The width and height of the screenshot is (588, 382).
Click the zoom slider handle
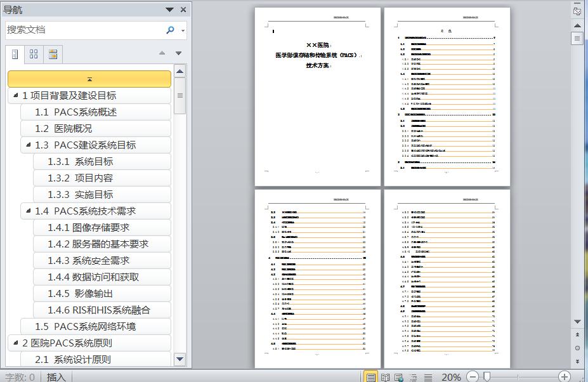click(x=487, y=377)
